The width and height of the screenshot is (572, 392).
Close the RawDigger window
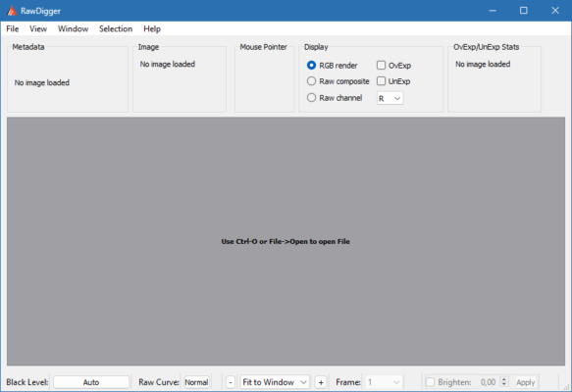tap(555, 11)
